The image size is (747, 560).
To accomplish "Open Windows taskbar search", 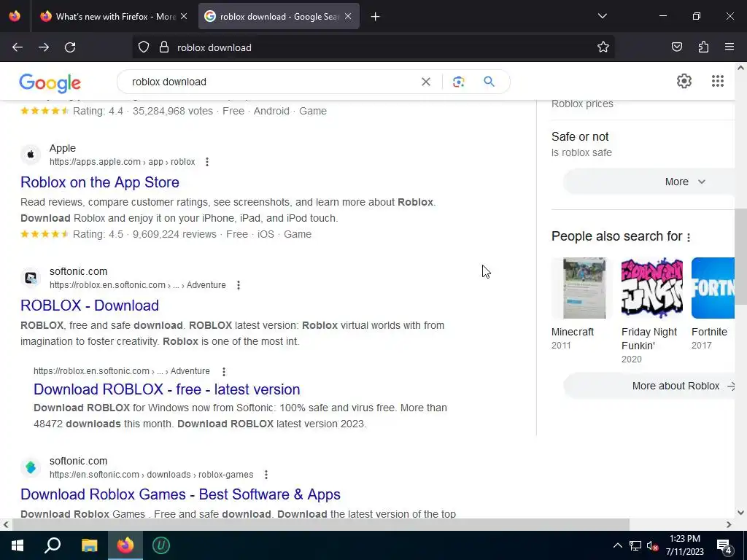I will pos(53,545).
